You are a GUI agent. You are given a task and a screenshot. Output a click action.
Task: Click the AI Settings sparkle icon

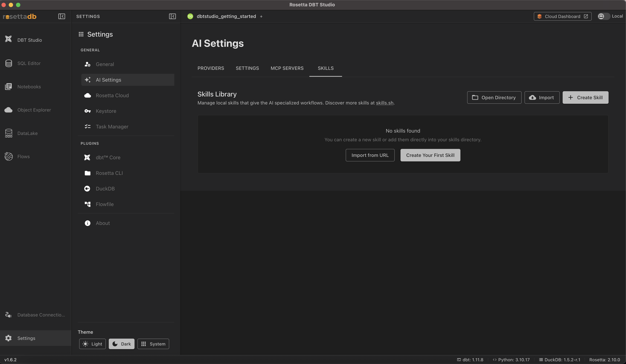click(88, 80)
